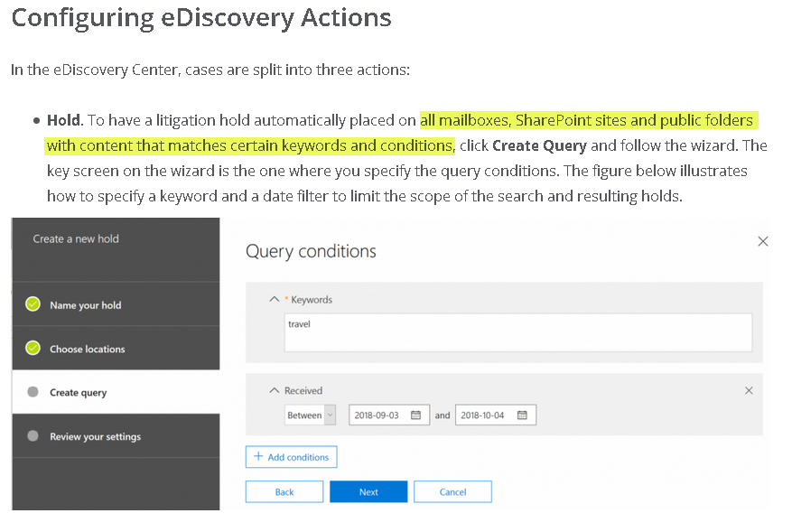Image resolution: width=792 pixels, height=532 pixels.
Task: Click the Create a new hold title
Action: click(76, 238)
